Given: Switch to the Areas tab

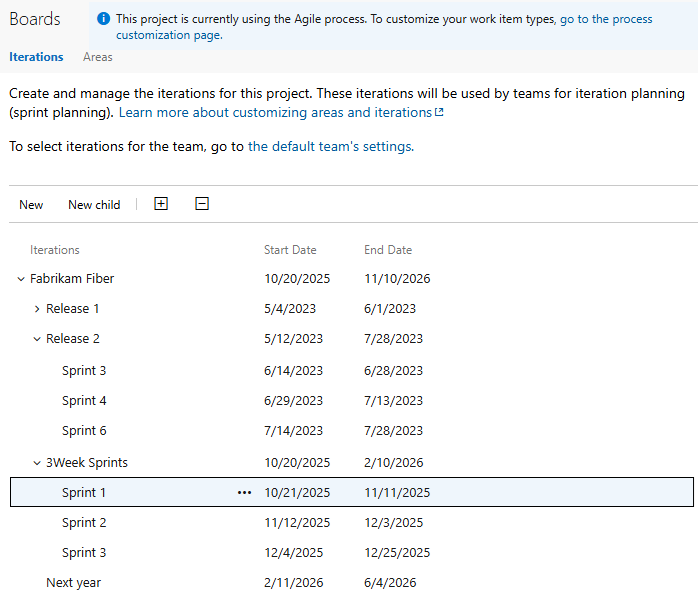Looking at the screenshot, I should (x=98, y=57).
